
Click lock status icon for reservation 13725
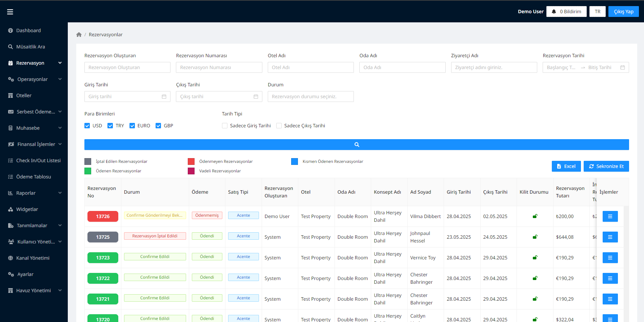pyautogui.click(x=535, y=237)
